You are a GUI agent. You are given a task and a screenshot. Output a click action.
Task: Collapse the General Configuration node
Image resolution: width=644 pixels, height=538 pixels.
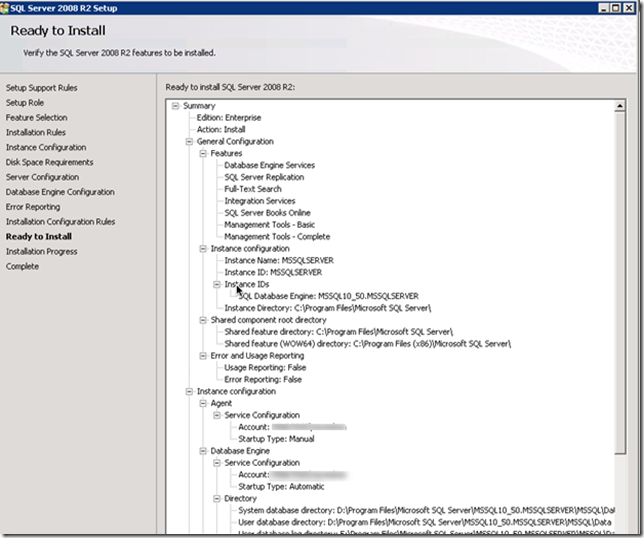pos(189,142)
